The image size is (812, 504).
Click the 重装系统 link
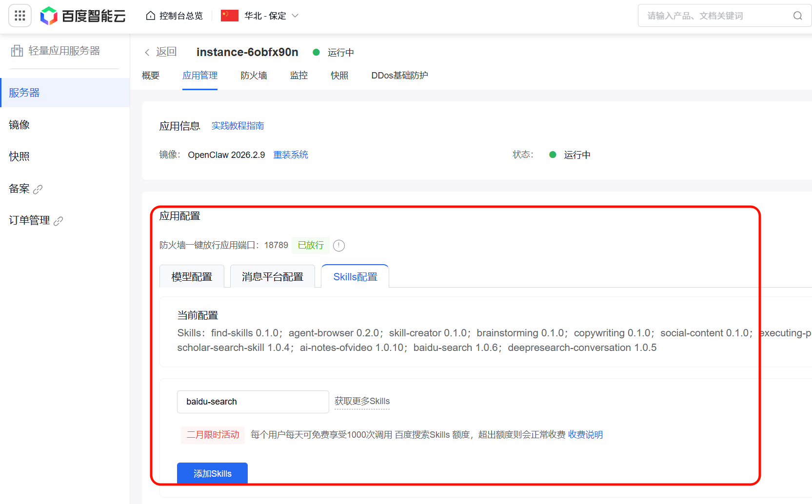(x=291, y=155)
